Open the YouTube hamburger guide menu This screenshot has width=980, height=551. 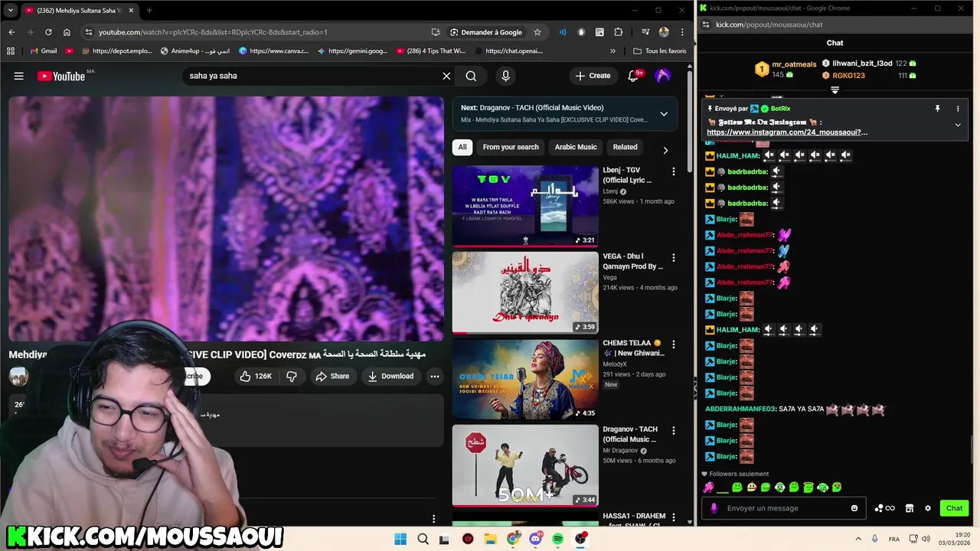pos(18,76)
